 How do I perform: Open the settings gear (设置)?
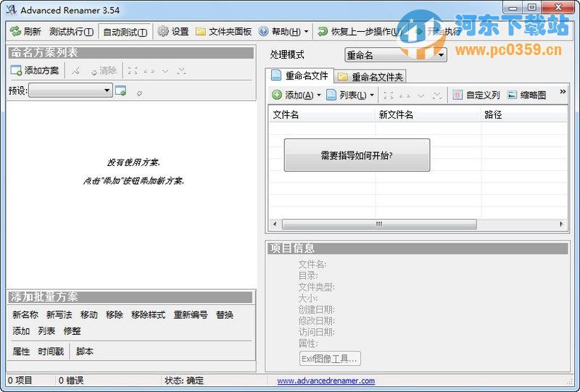pyautogui.click(x=173, y=31)
